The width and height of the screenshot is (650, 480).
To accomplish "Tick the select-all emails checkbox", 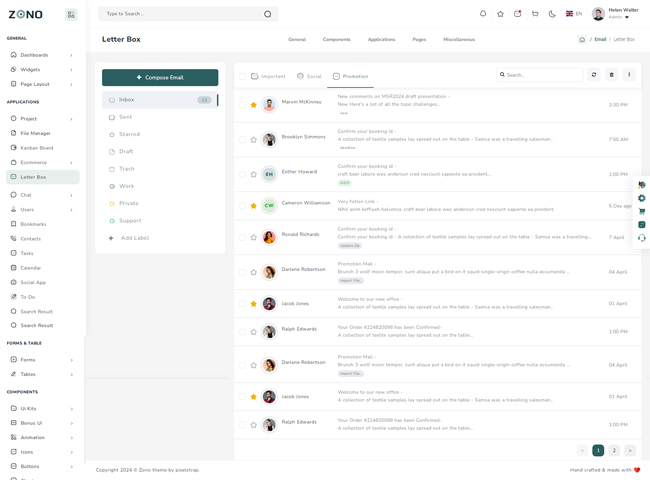I will [x=242, y=76].
